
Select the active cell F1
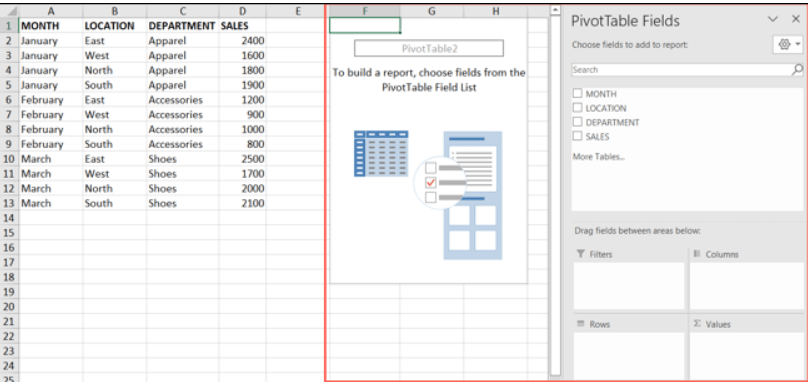tap(365, 25)
